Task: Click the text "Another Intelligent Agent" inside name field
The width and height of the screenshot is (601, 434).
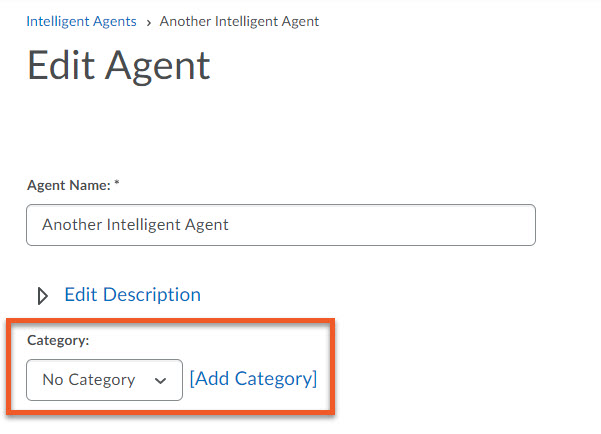Action: 135,225
